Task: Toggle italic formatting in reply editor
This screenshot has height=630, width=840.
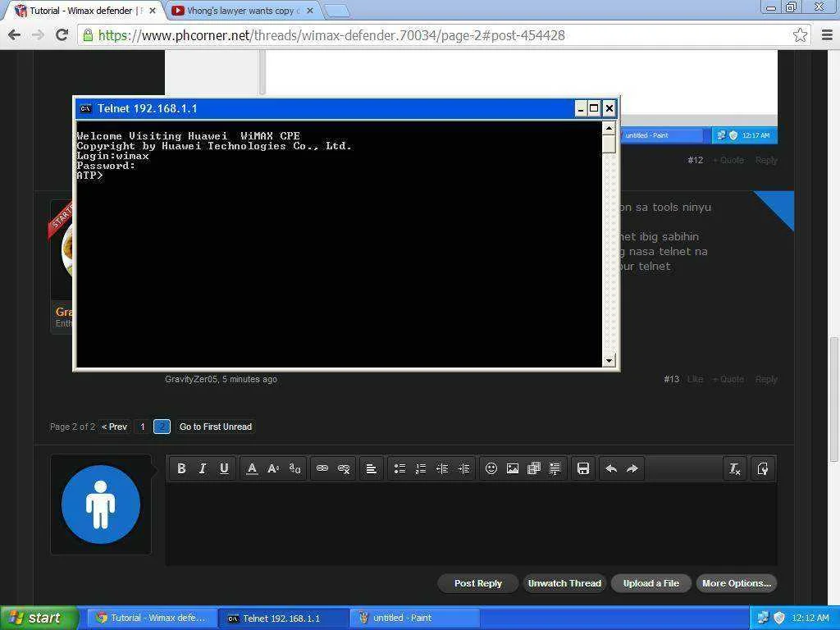Action: click(203, 468)
